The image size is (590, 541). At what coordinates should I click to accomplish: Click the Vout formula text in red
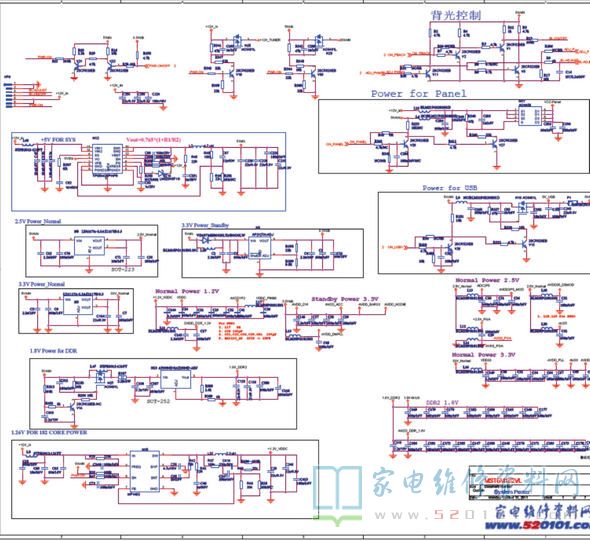148,140
